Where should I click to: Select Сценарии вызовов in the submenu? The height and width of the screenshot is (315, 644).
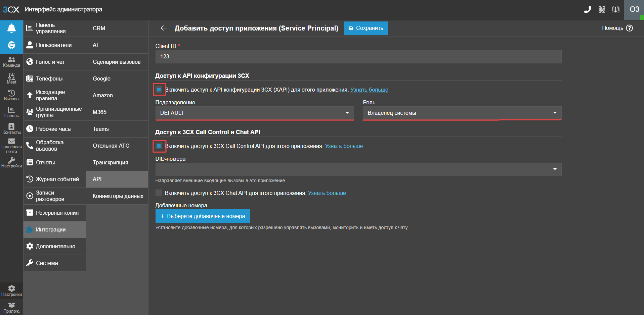coord(117,62)
